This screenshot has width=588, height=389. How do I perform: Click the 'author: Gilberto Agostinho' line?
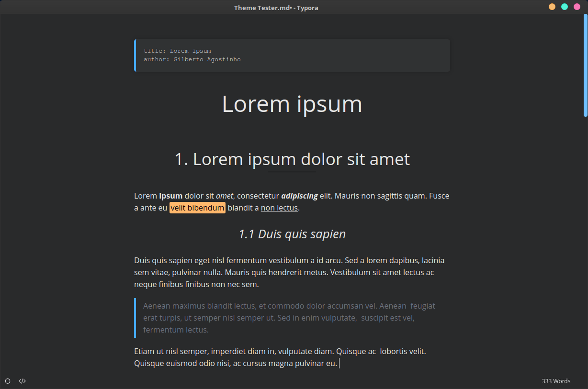(x=192, y=60)
